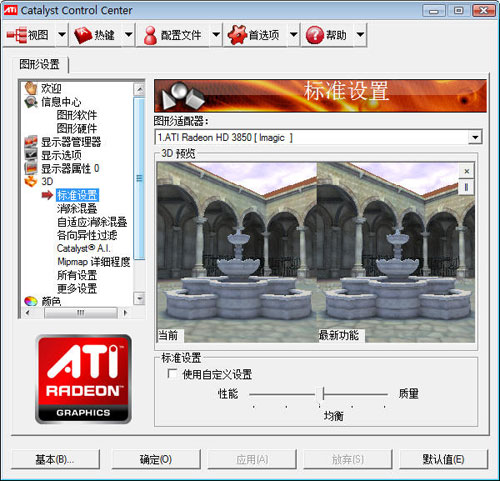
Task: Click the 基本(B)... button
Action: point(55,459)
